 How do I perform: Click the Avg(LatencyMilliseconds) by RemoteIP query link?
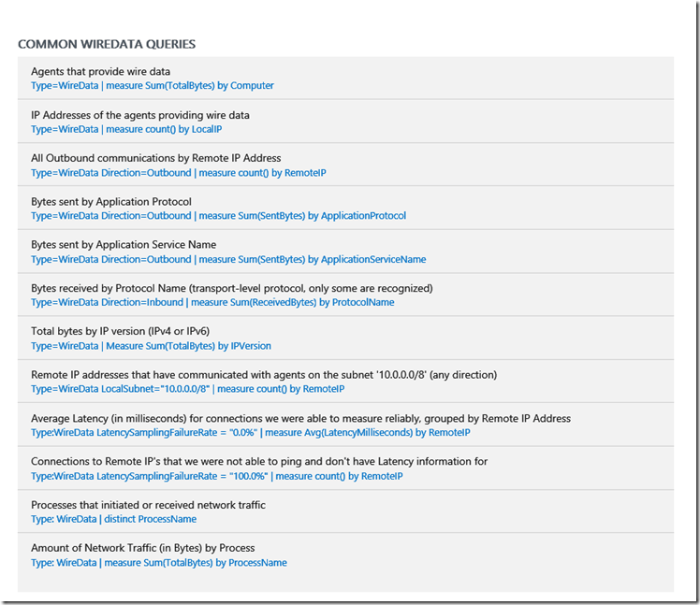(250, 433)
